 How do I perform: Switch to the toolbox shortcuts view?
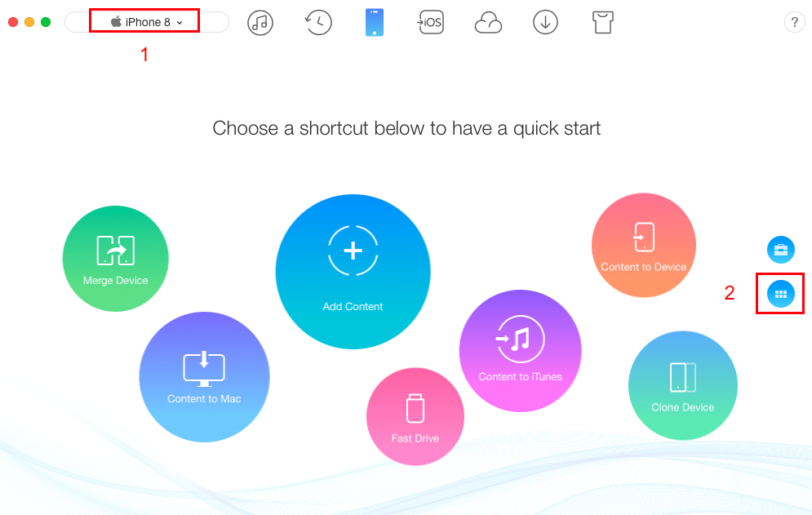[x=780, y=249]
